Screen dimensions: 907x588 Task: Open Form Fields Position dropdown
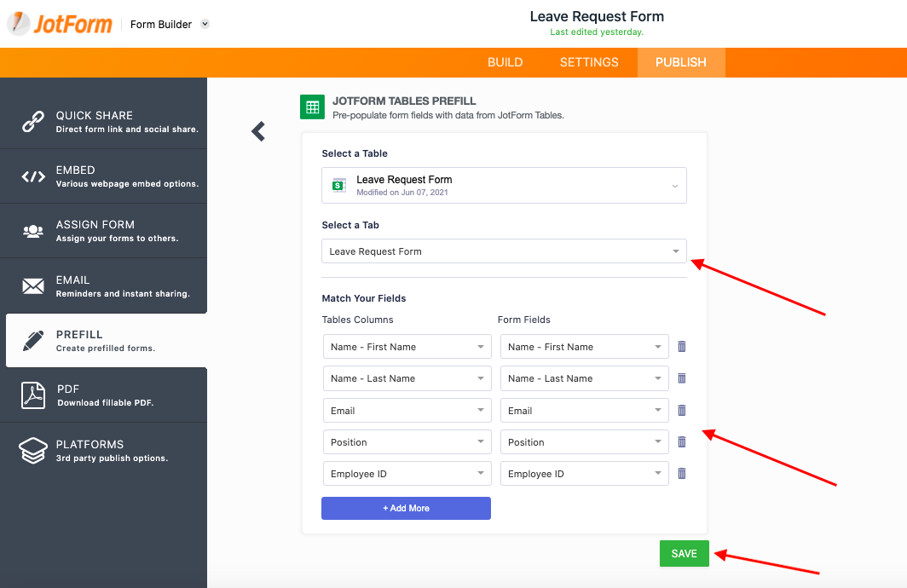pyautogui.click(x=584, y=441)
